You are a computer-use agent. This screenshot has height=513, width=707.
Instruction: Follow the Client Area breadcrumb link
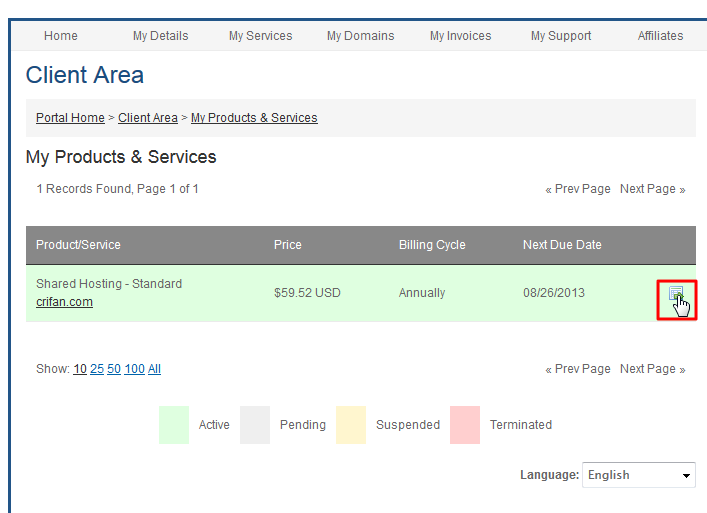click(x=148, y=118)
